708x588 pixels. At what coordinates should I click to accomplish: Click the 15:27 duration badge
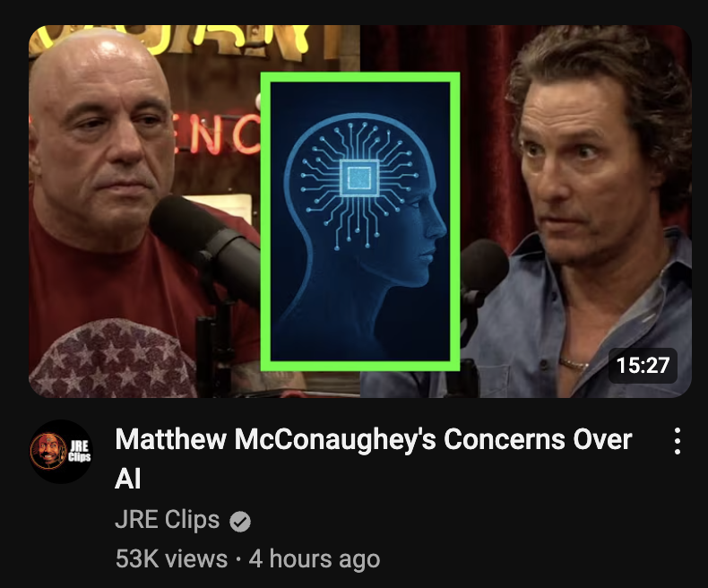pos(643,366)
